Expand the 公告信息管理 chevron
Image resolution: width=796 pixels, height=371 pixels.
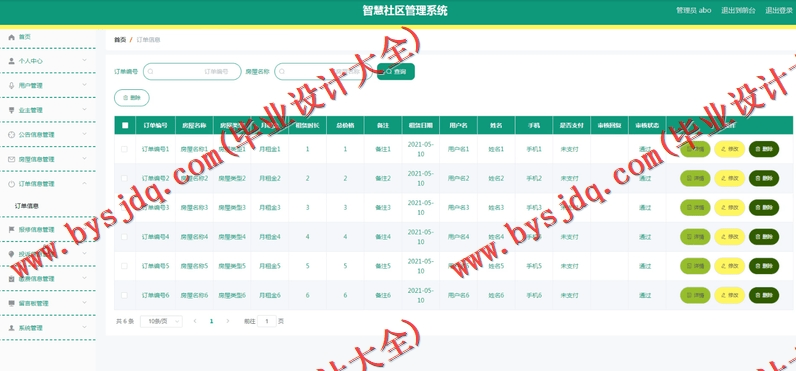(x=85, y=134)
